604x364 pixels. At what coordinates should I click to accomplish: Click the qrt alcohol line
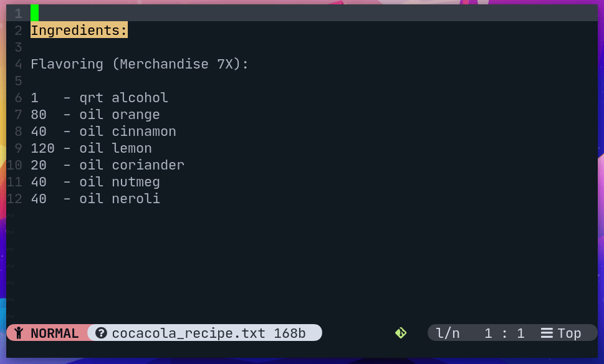(x=99, y=97)
